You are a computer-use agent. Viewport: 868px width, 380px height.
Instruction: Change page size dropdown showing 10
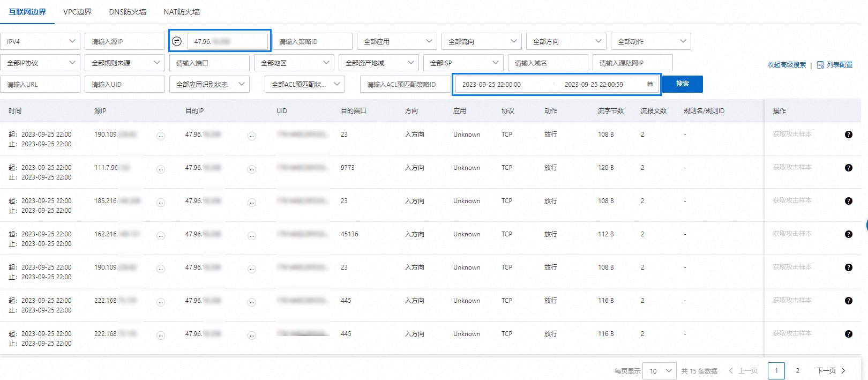pos(660,371)
